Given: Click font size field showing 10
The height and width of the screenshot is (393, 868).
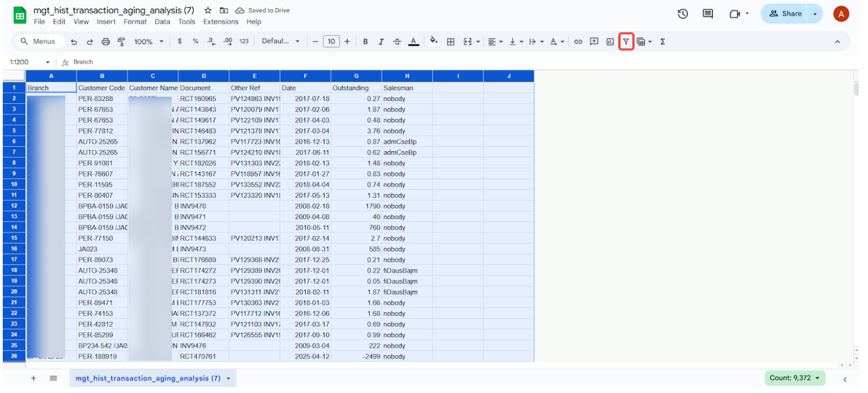Looking at the screenshot, I should [331, 42].
